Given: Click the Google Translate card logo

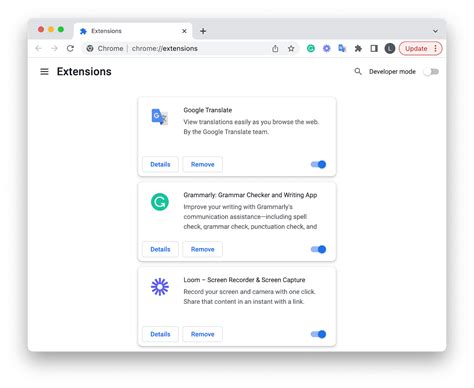Looking at the screenshot, I should 160,117.
